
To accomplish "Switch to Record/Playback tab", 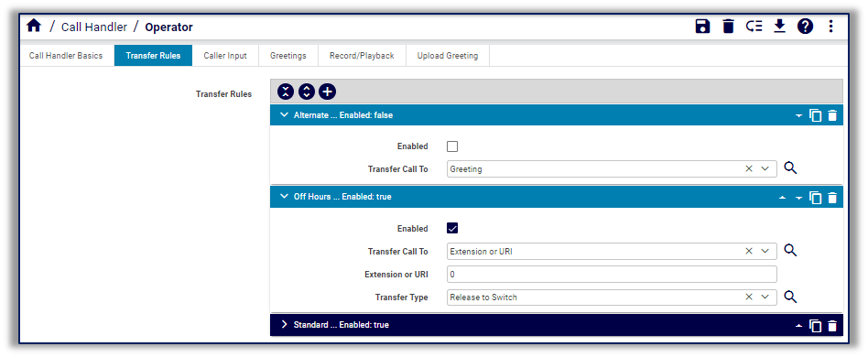I will pos(362,55).
